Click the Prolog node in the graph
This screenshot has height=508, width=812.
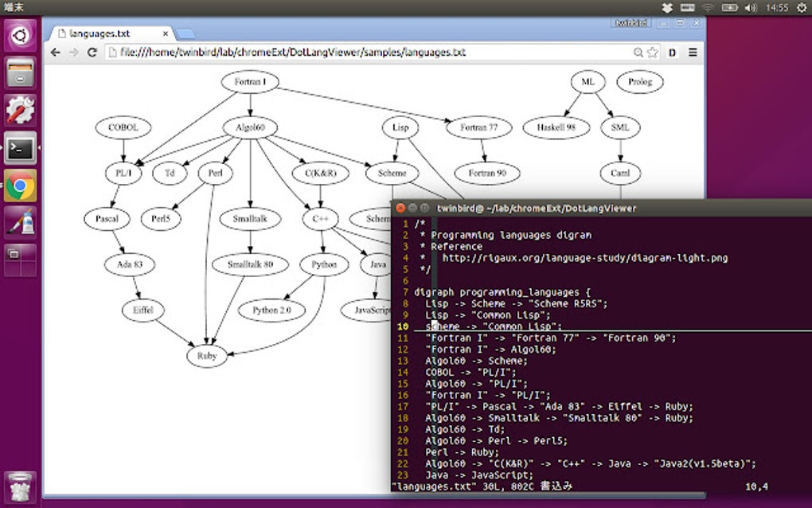coord(640,82)
